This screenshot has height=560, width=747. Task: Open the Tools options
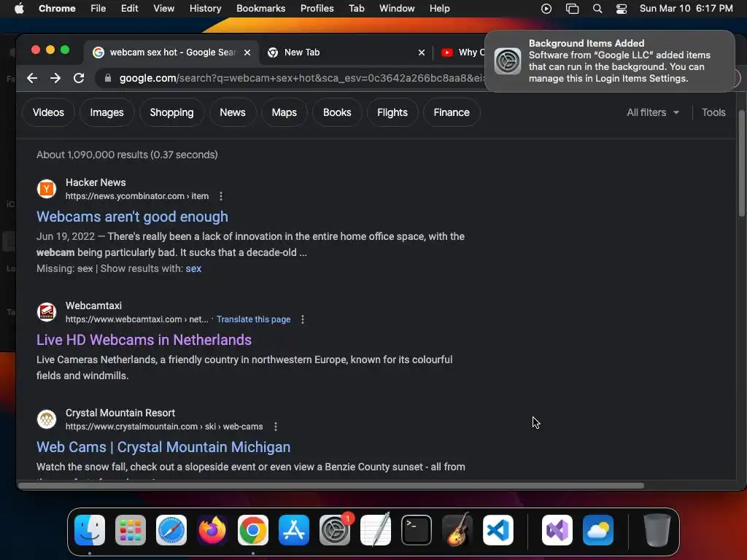713,112
